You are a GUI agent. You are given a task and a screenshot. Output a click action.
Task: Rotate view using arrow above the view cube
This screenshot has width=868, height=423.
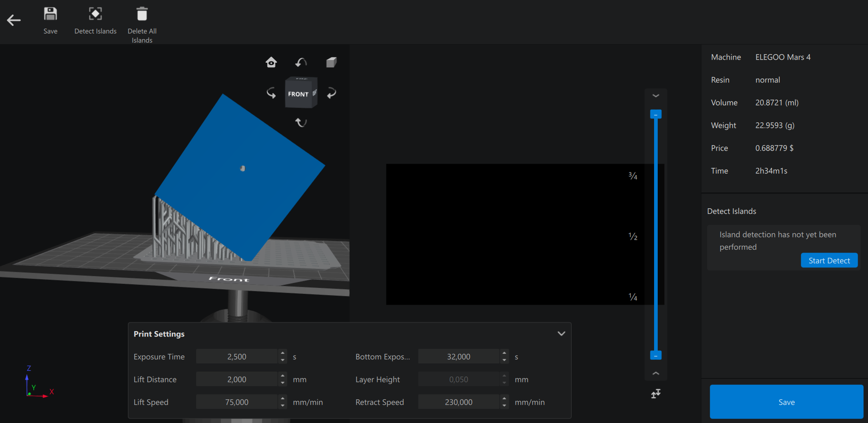point(301,62)
